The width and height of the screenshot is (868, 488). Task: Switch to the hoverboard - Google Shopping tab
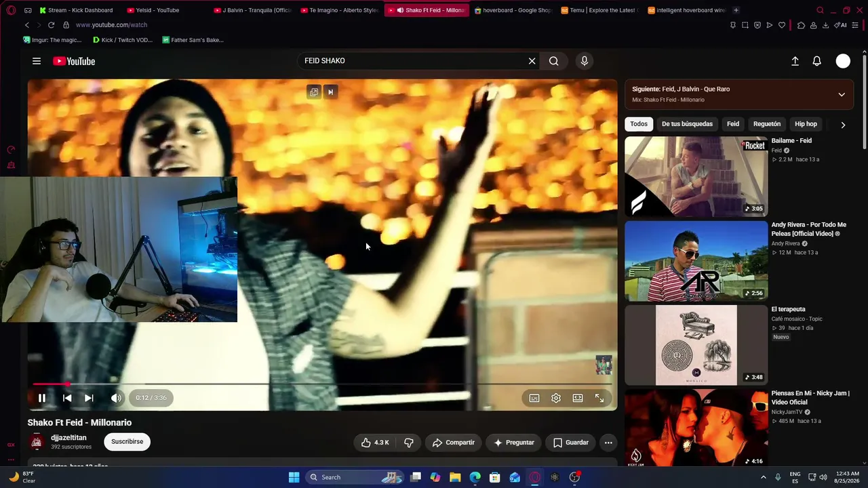pyautogui.click(x=513, y=10)
